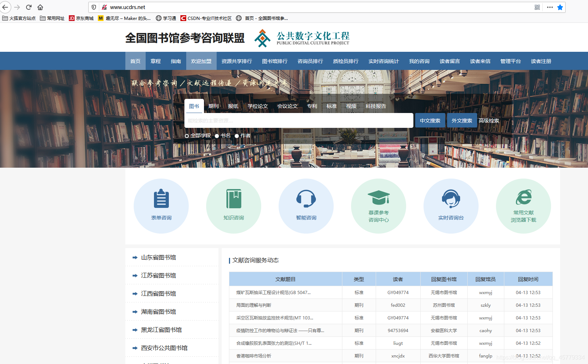The image size is (588, 364).
Task: Open the 我的咨询 navigation item
Action: pyautogui.click(x=420, y=61)
